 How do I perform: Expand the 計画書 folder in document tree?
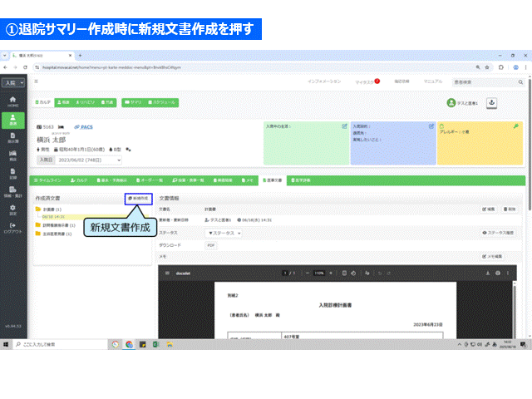coord(38,209)
